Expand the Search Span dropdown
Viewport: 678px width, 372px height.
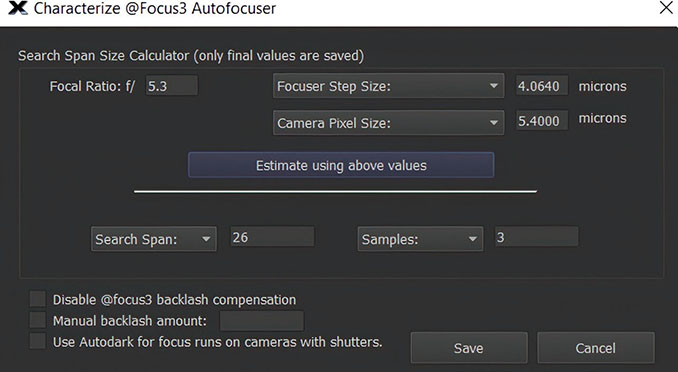(154, 239)
